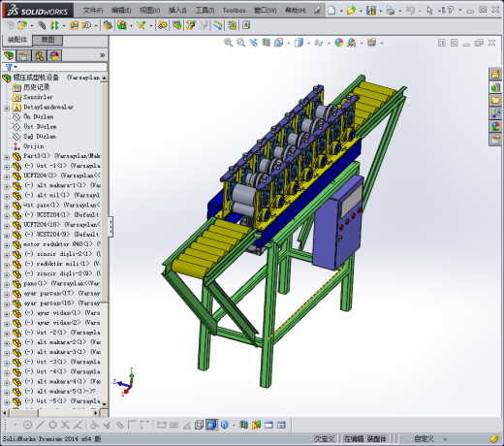Expand the Detaylandırmalar annotations folder
This screenshot has width=504, height=446.
coord(7,109)
